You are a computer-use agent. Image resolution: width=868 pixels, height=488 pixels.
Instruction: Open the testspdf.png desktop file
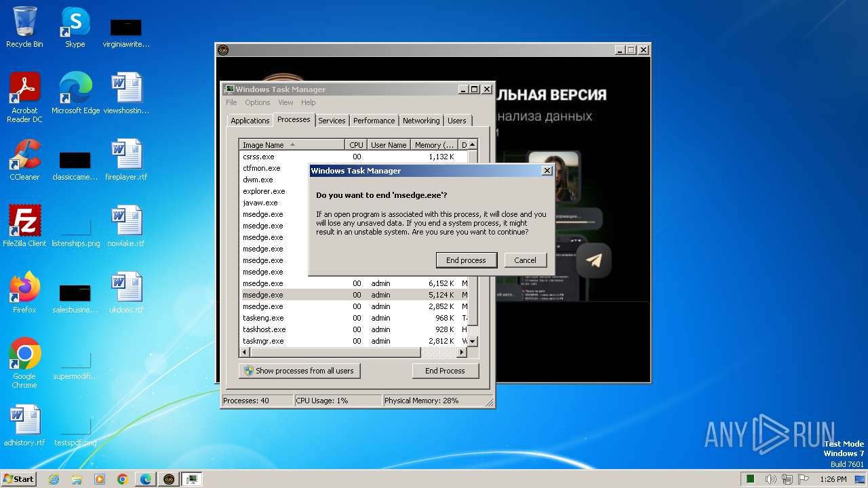(75, 430)
